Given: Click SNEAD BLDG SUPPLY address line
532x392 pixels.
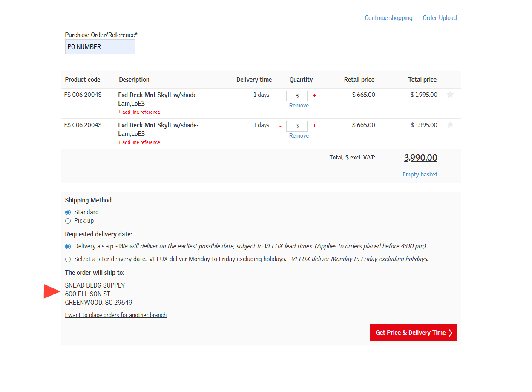Looking at the screenshot, I should 95,285.
